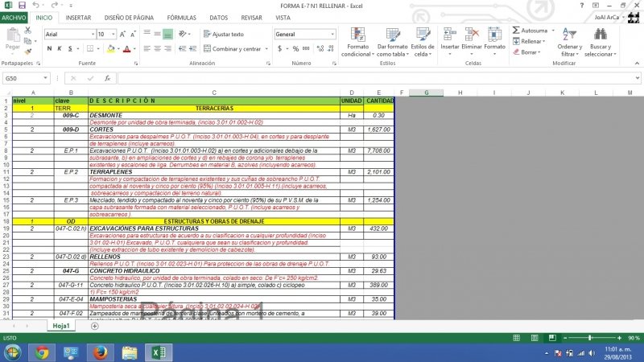644x362 pixels.
Task: Click the Format Painter brush icon
Action: click(27, 51)
